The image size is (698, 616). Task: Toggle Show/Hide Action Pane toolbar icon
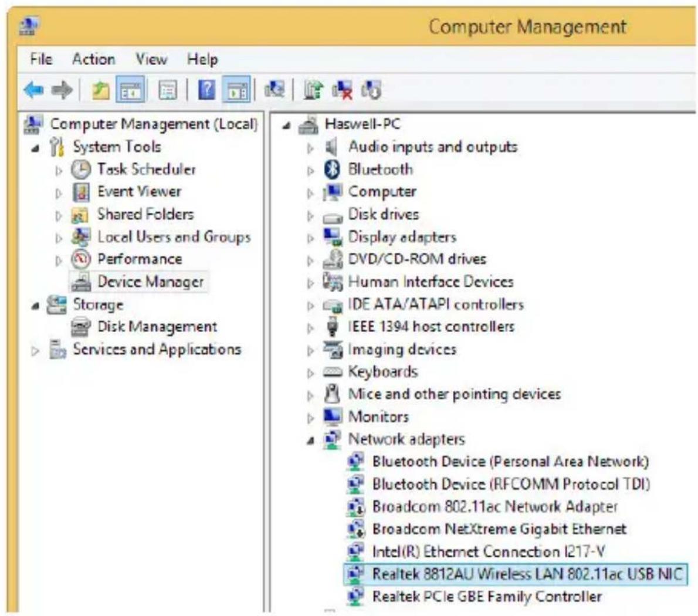point(236,89)
